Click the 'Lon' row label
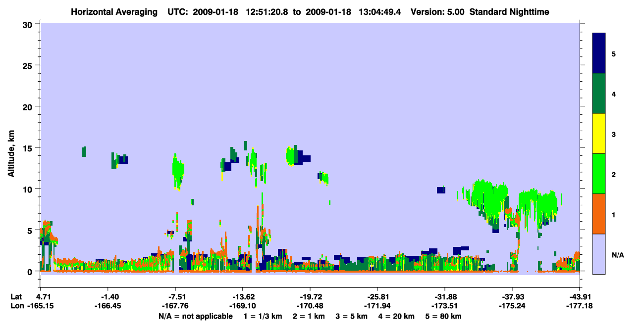 (x=16, y=306)
